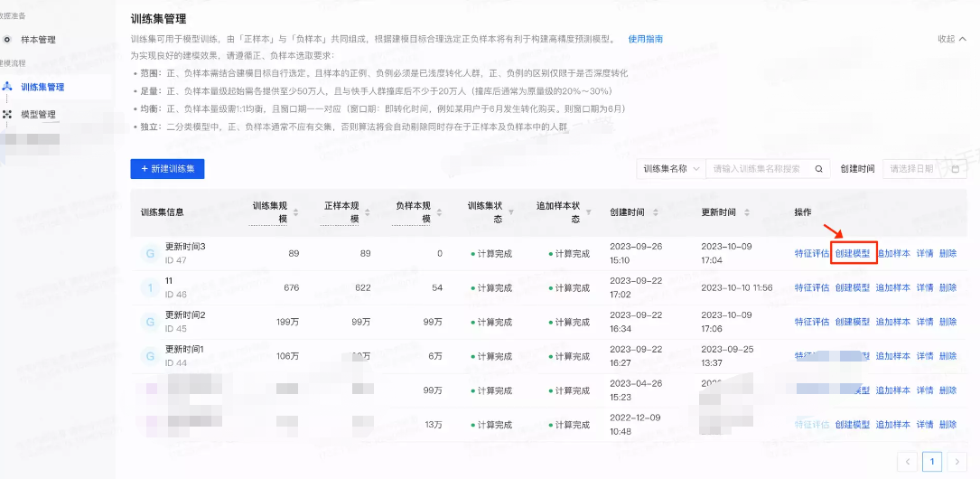Click the 样本管理 sidebar icon

[7, 40]
